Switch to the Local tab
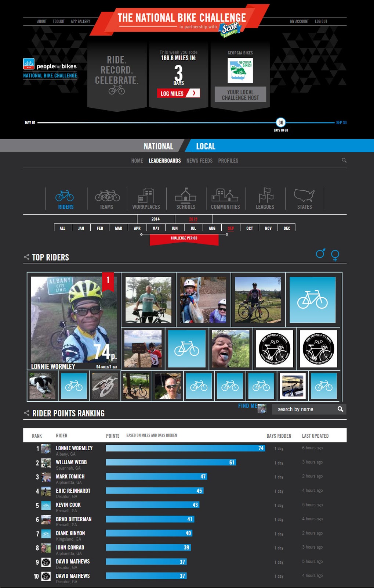This screenshot has width=374, height=588. [206, 146]
